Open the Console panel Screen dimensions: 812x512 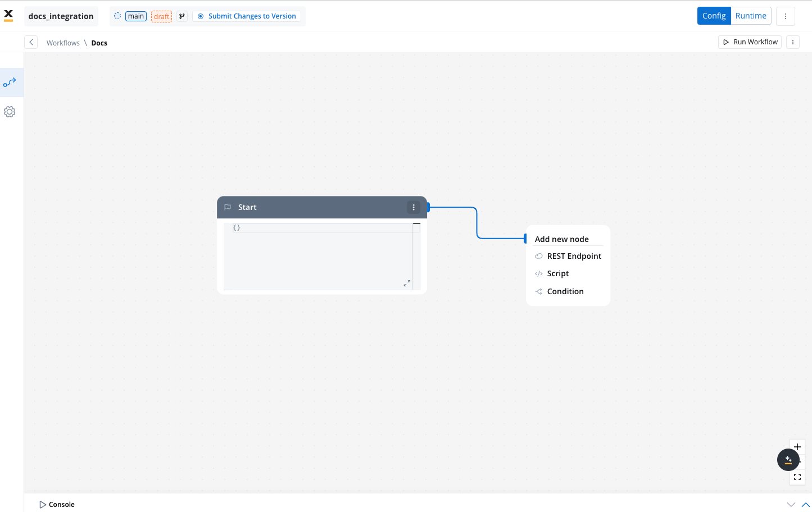[x=57, y=505]
